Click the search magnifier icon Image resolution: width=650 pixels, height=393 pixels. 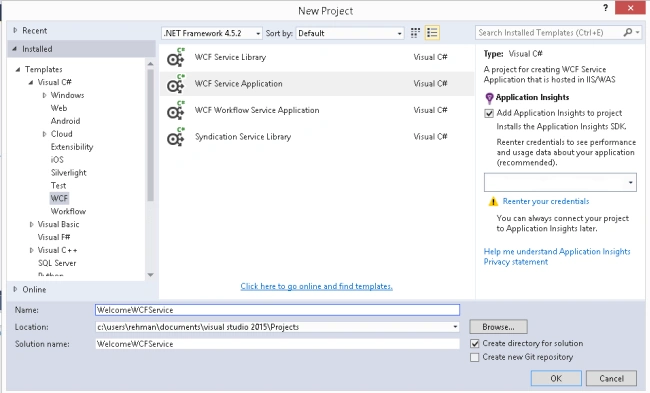(628, 32)
